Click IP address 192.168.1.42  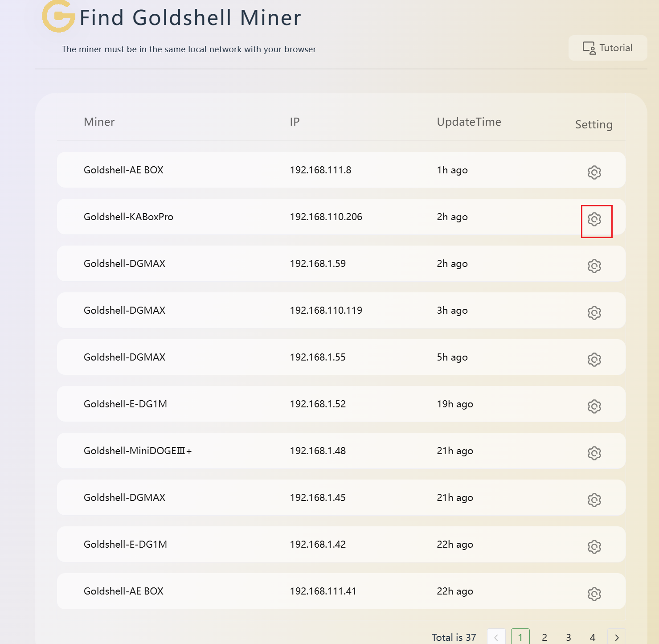click(x=318, y=544)
